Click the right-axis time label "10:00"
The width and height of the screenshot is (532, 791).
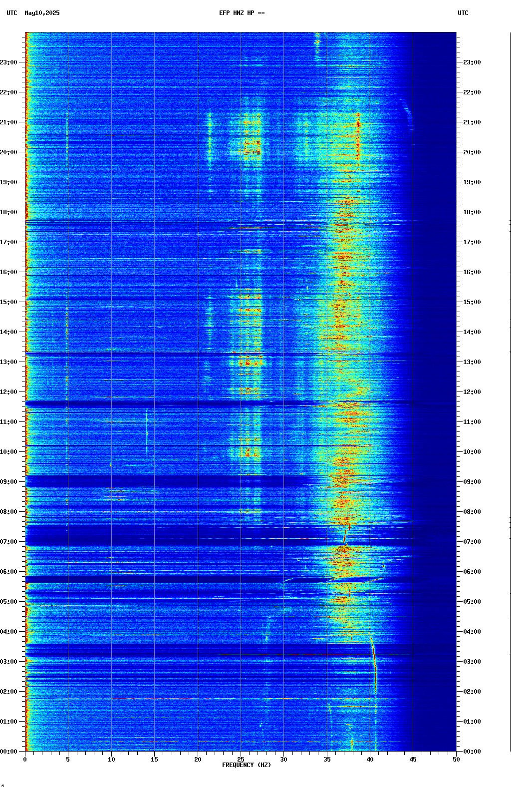[x=472, y=452]
